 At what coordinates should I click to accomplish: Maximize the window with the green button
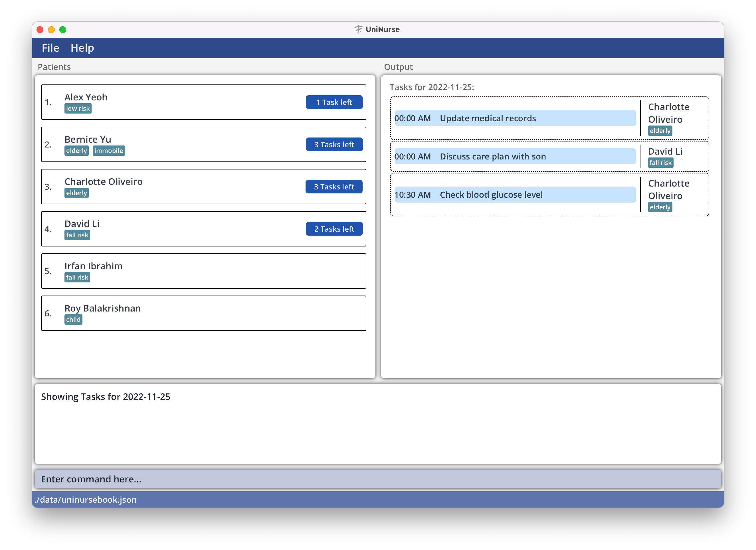click(x=63, y=30)
